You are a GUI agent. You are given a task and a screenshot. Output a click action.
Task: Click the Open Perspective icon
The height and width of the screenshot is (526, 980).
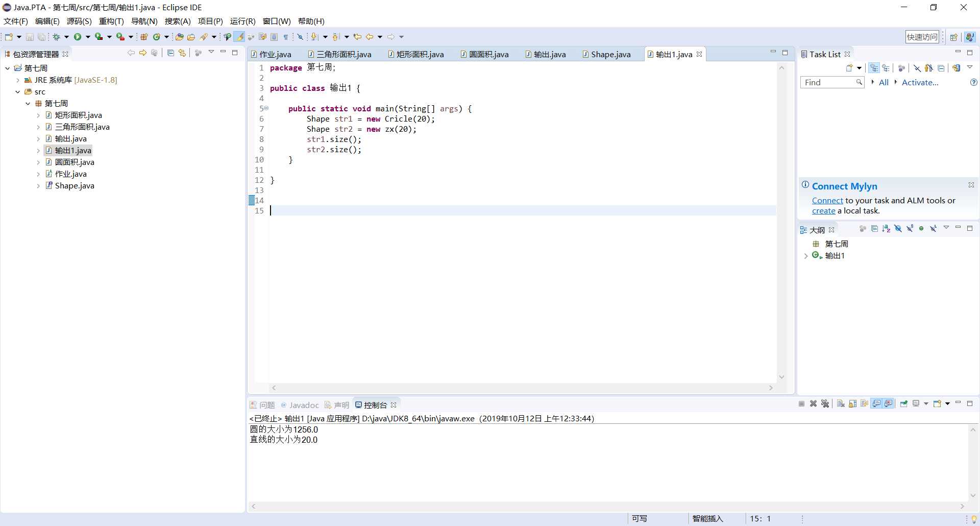953,37
